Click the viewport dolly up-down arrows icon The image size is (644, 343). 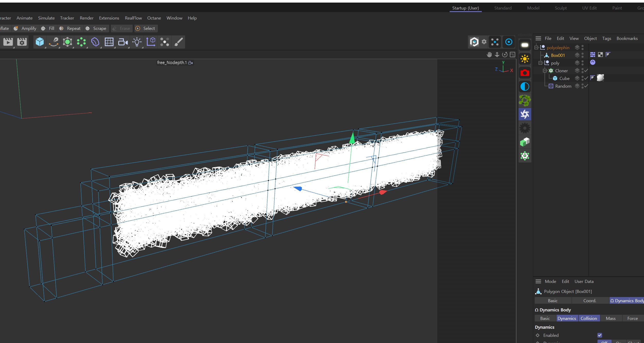[497, 54]
